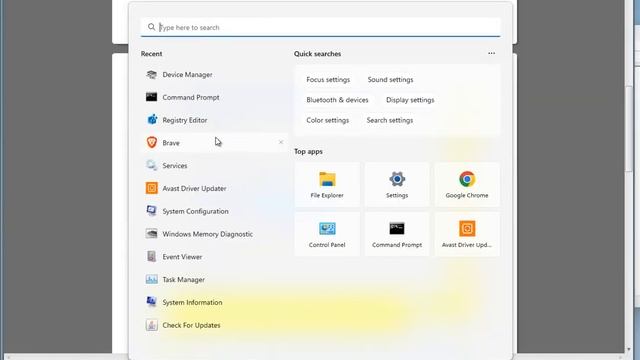Click Windows Memory Diagnostic text
640x360 pixels.
tap(207, 234)
